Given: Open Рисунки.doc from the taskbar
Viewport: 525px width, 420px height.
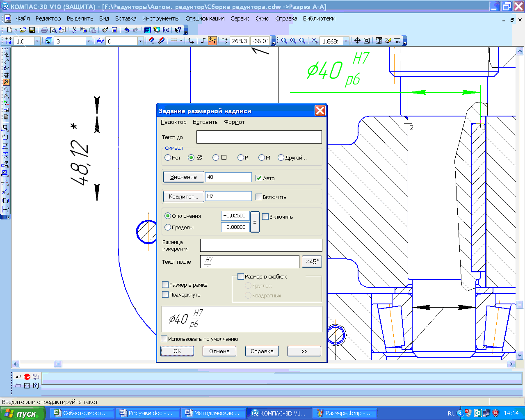Looking at the screenshot, I should [x=148, y=413].
